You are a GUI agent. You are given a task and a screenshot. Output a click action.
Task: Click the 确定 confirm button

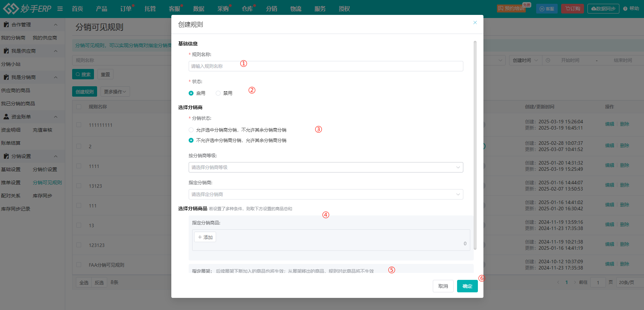click(467, 286)
